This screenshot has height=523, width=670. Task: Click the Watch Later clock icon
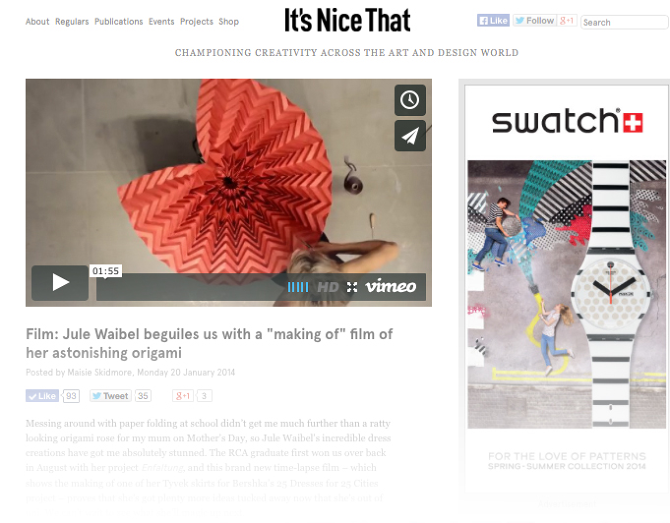410,100
